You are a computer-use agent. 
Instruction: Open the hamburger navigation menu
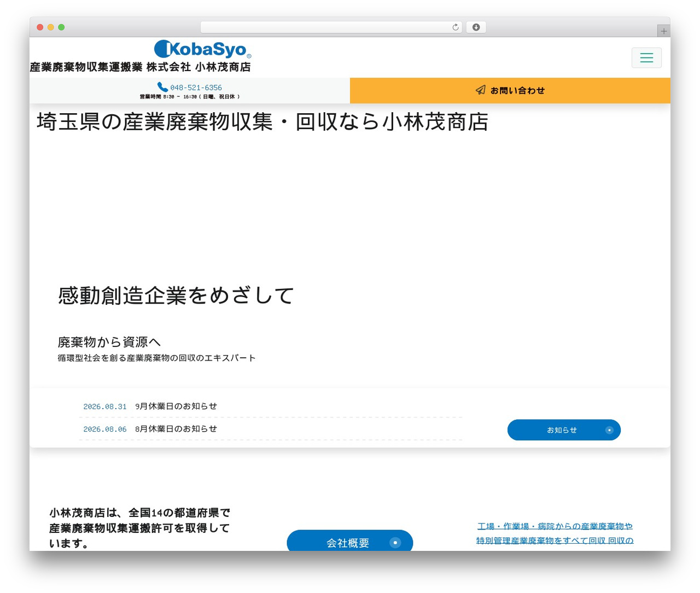coord(646,57)
